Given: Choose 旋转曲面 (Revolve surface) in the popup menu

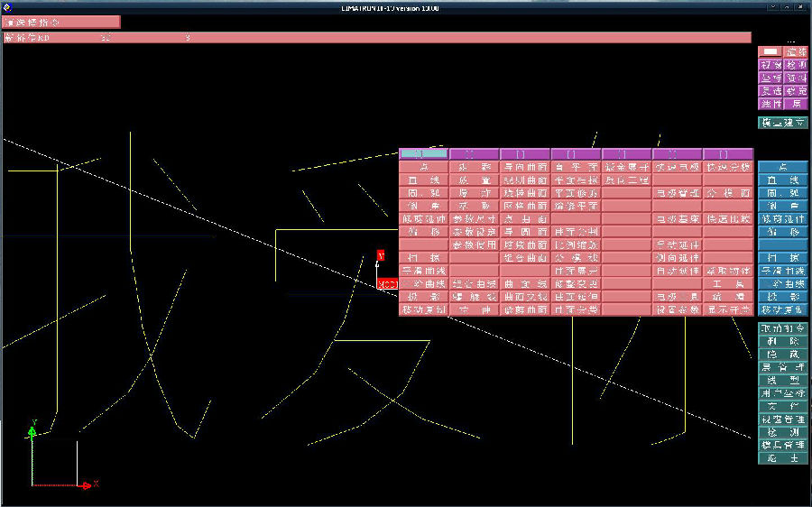Looking at the screenshot, I should (x=524, y=193).
